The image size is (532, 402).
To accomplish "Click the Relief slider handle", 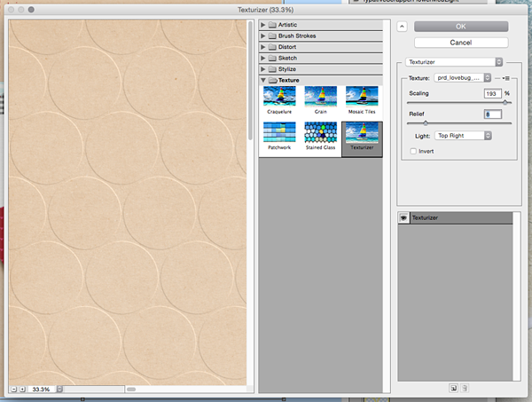I will point(426,123).
